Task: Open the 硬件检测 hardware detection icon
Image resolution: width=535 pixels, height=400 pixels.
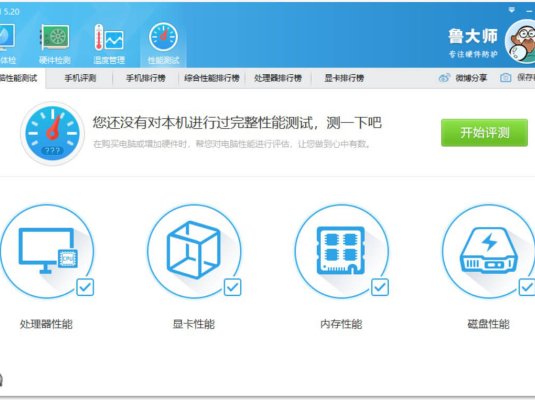Action: tap(55, 37)
